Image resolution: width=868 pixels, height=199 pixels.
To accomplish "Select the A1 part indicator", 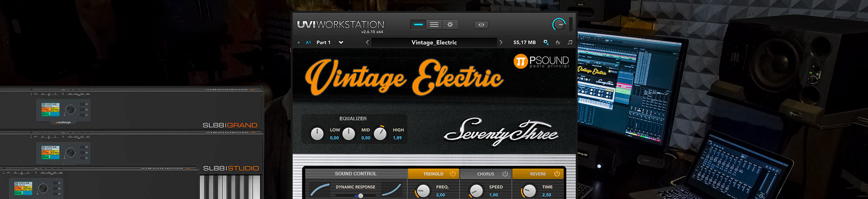I will 308,43.
